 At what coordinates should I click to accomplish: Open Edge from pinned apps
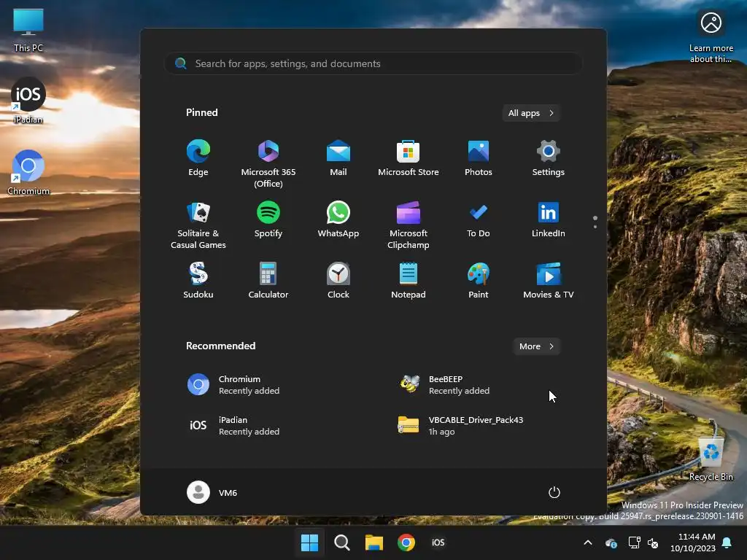pyautogui.click(x=198, y=158)
